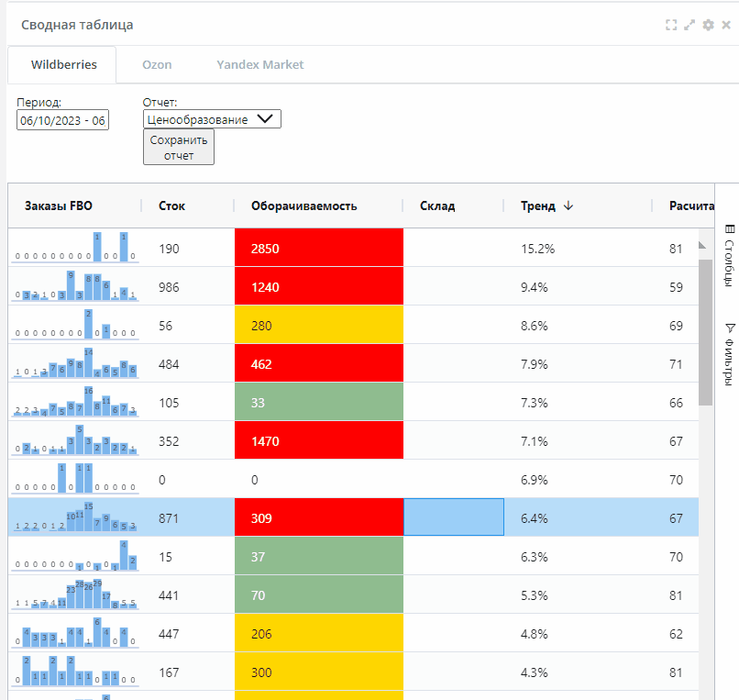
Task: Sort by the Заказы FBO column header
Action: coord(59,206)
